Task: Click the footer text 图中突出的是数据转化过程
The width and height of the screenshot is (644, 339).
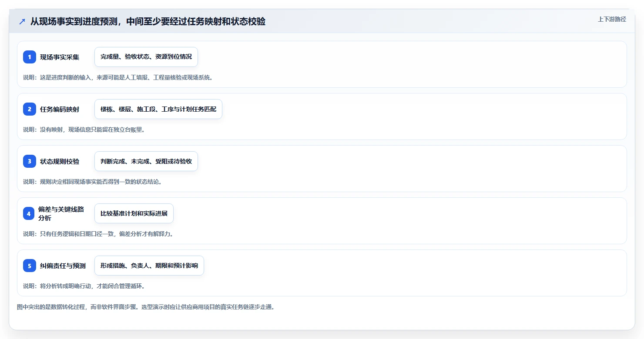Action: pos(146,307)
